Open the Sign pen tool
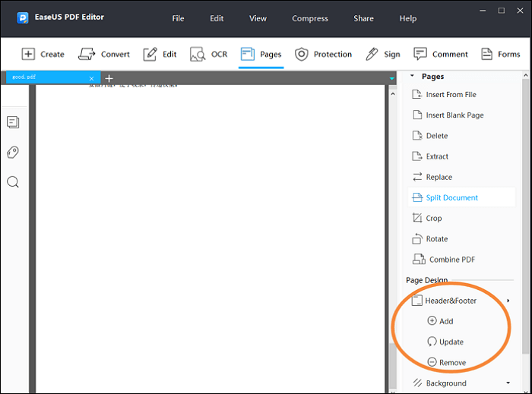Screen dimensions: 532x394 point(382,54)
